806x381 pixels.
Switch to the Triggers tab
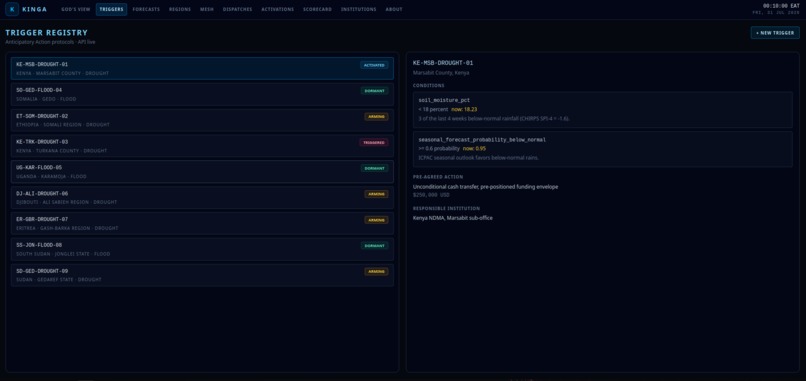(x=112, y=9)
